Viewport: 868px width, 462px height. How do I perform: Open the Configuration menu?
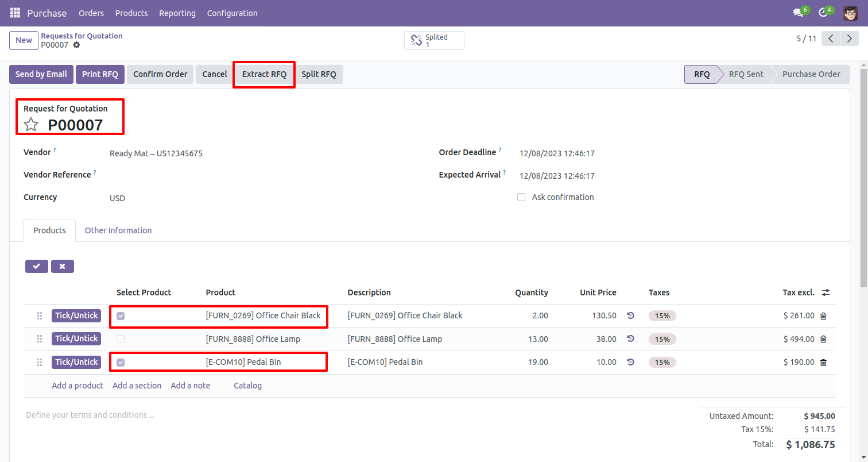[232, 13]
